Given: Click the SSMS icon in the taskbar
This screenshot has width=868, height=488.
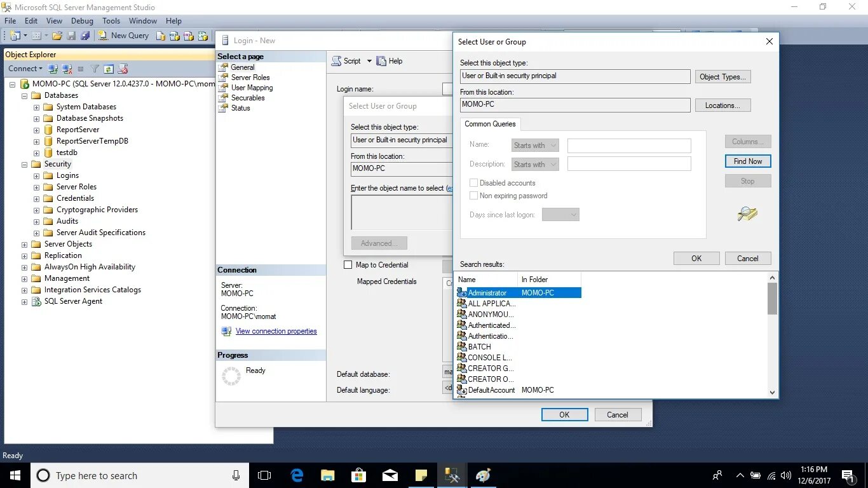Looking at the screenshot, I should (x=452, y=475).
